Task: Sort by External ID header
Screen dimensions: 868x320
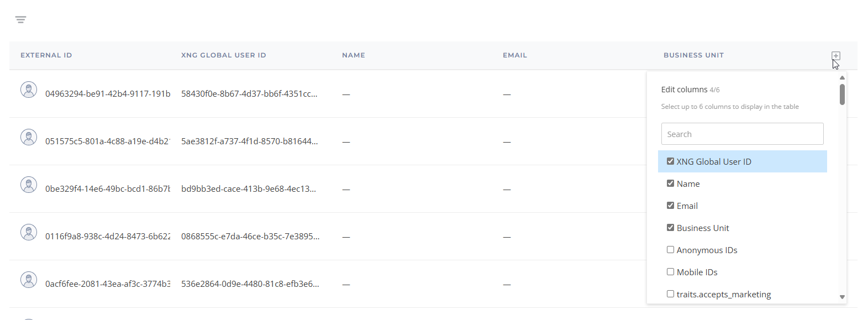Action: coord(46,55)
